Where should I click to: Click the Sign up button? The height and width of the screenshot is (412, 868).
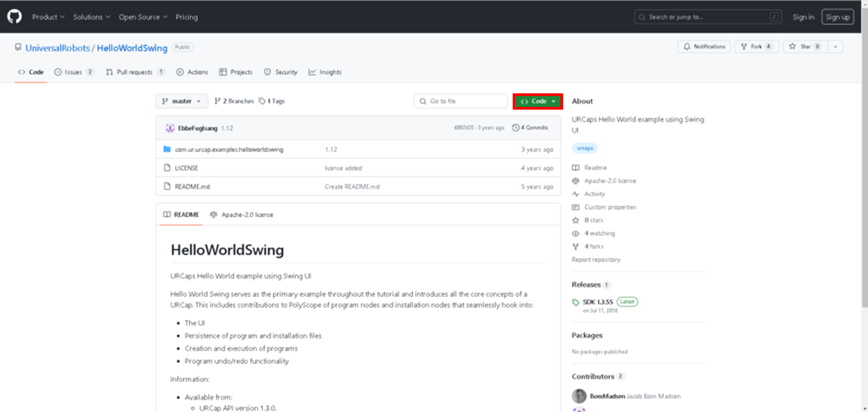tap(837, 17)
